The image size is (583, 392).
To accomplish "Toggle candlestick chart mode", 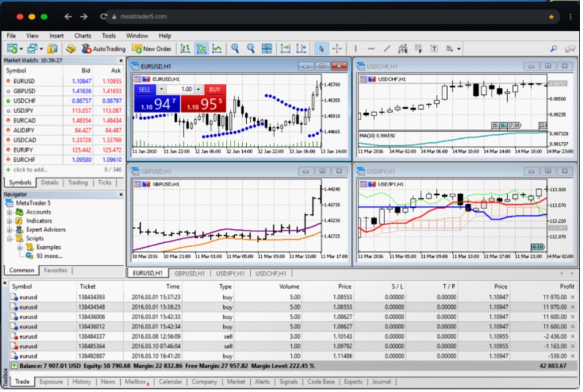I will (201, 49).
